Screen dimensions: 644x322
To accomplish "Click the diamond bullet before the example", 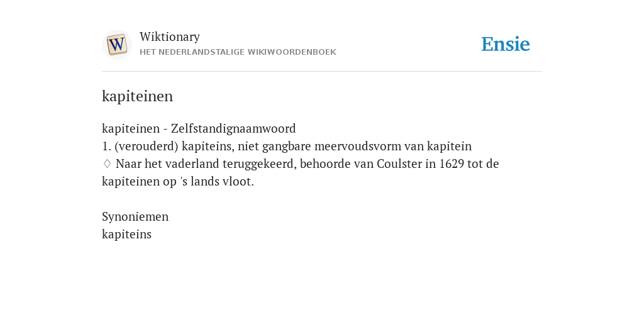I will pos(107,164).
